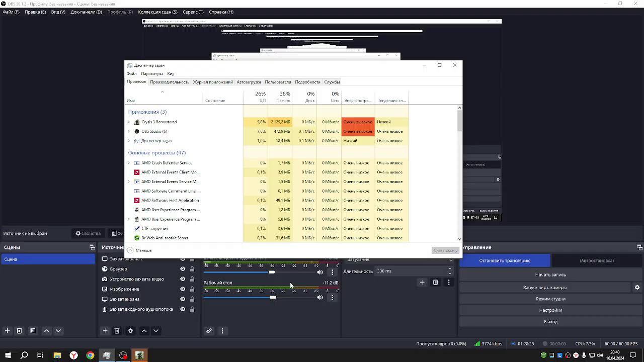Undock the Сцены panel
This screenshot has width=644, height=362.
coord(92,247)
